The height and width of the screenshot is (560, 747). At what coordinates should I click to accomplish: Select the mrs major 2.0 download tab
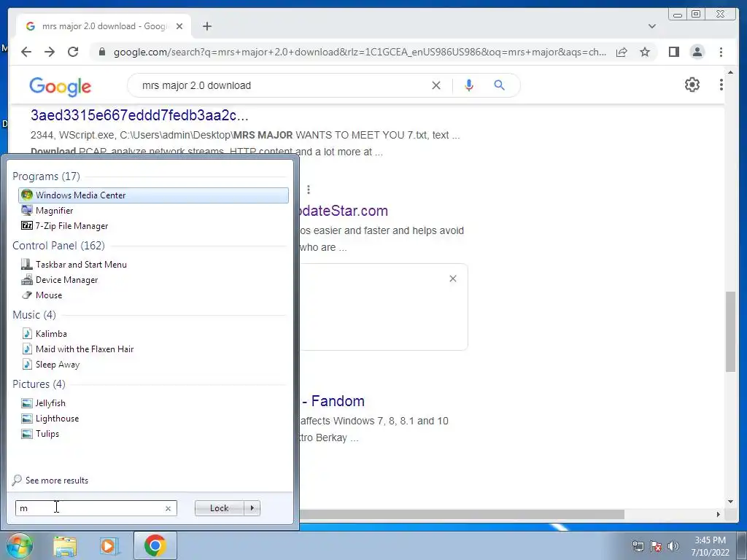coord(104,26)
